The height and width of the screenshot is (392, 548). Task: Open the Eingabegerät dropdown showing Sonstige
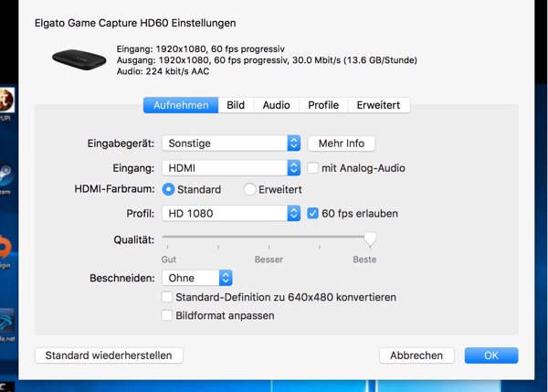point(231,143)
